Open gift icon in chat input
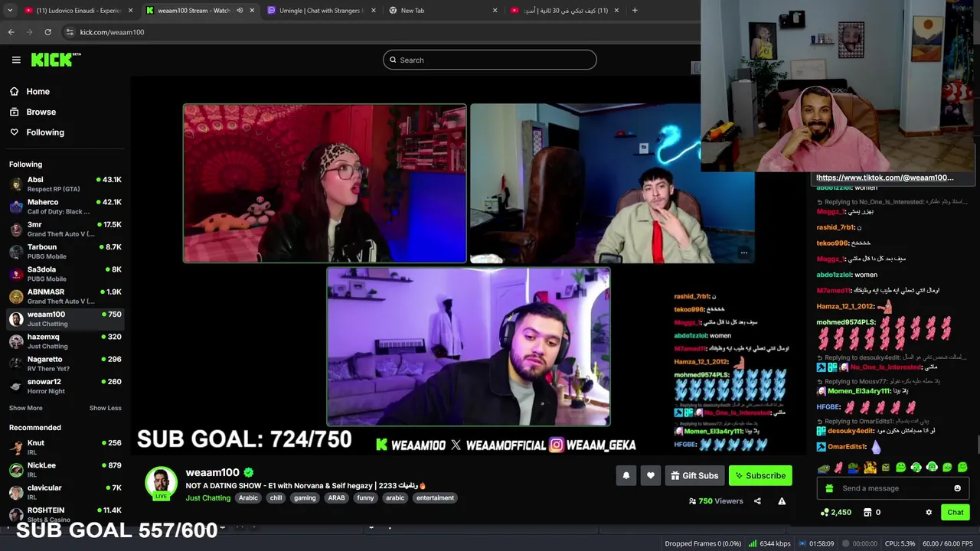 (829, 488)
